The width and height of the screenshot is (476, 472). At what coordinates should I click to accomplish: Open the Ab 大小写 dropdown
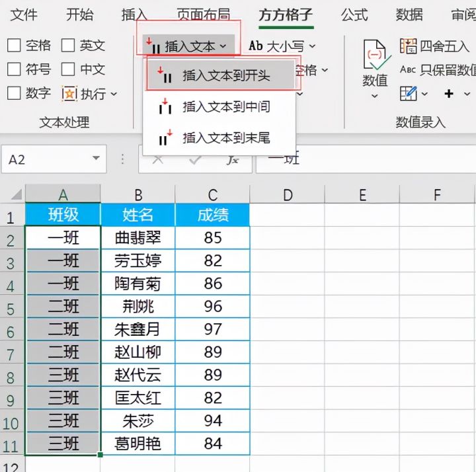click(x=282, y=46)
